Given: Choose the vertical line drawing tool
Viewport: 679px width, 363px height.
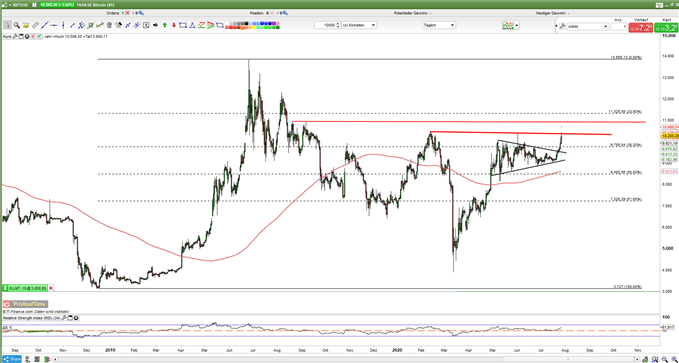Looking at the screenshot, I should [63, 25].
